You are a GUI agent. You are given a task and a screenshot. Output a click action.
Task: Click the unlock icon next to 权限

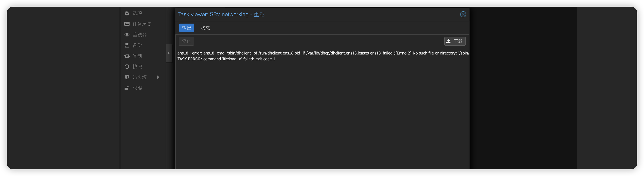[x=127, y=88]
